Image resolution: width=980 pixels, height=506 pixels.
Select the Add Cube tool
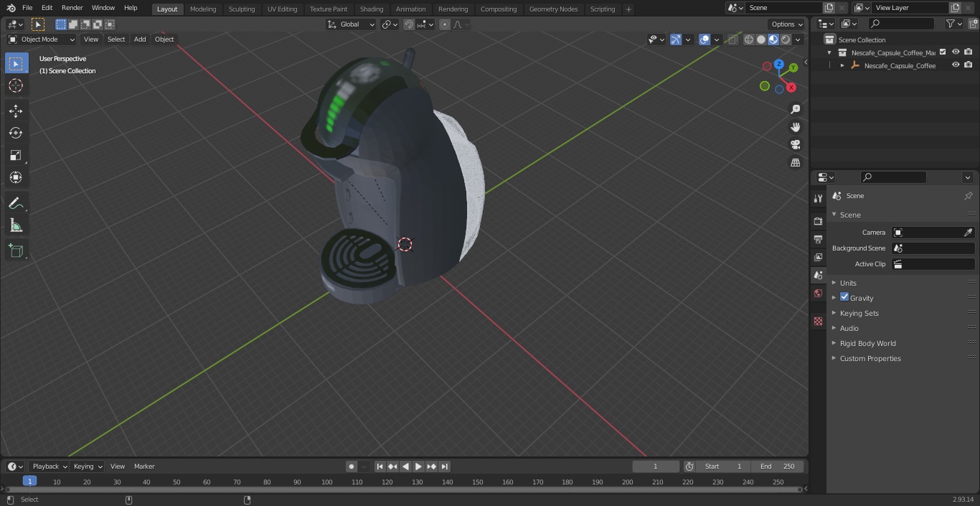pyautogui.click(x=16, y=251)
